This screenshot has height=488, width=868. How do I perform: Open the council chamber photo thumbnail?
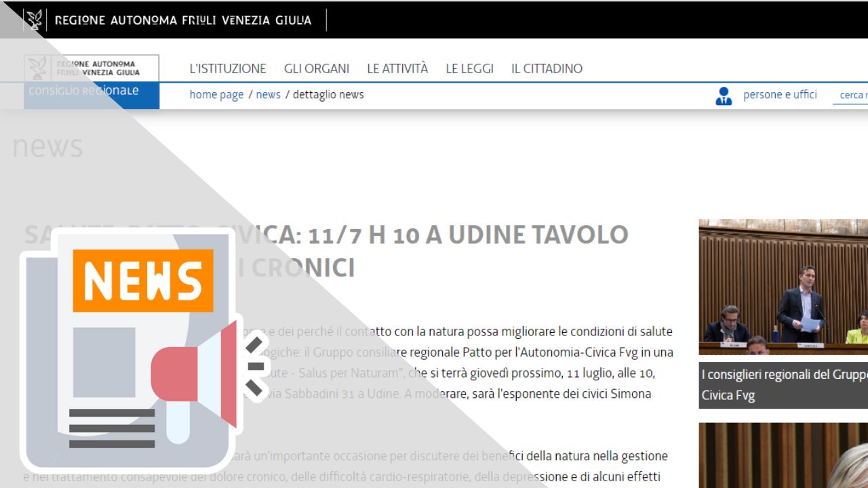pos(783,286)
